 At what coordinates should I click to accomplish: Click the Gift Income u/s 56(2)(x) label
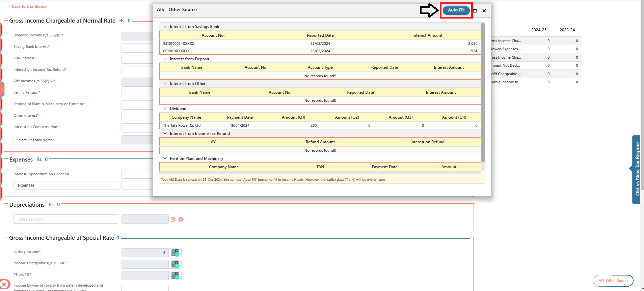point(34,81)
